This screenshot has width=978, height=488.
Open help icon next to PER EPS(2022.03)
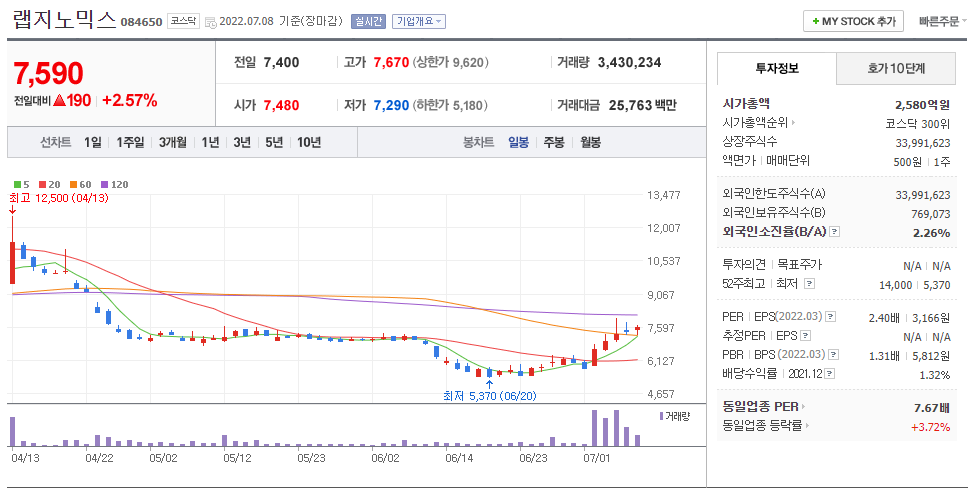tap(830, 317)
